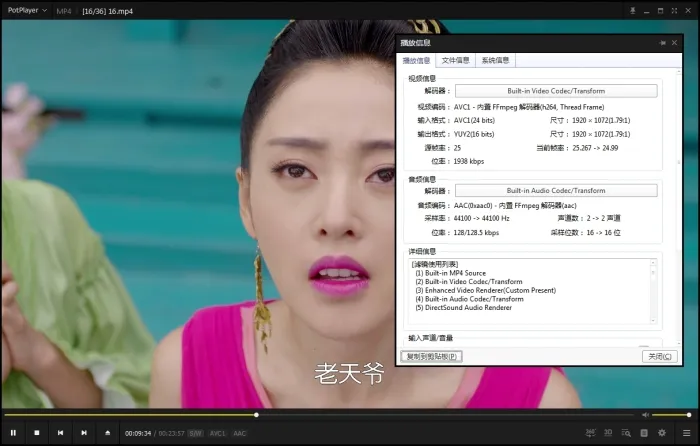Click the AVC1 video codec indicator
700x446 pixels.
(x=217, y=433)
